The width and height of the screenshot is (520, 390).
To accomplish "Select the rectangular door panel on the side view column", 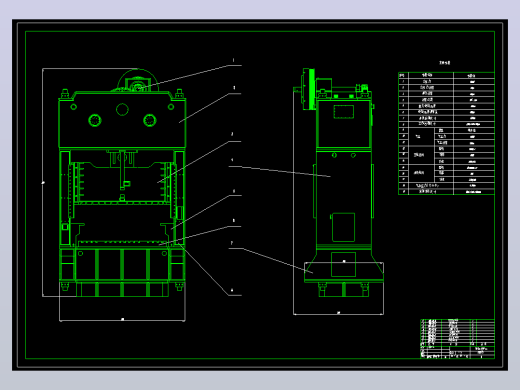I will [x=343, y=227].
